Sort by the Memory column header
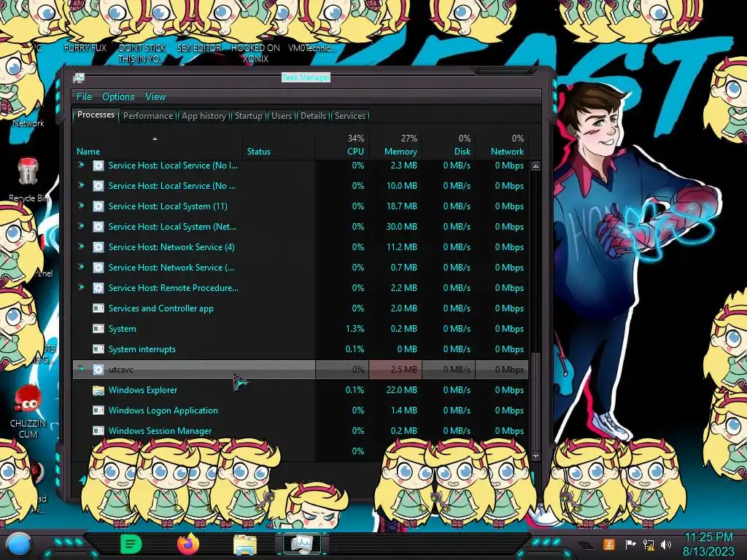Screen dimensions: 747x560 (395, 146)
